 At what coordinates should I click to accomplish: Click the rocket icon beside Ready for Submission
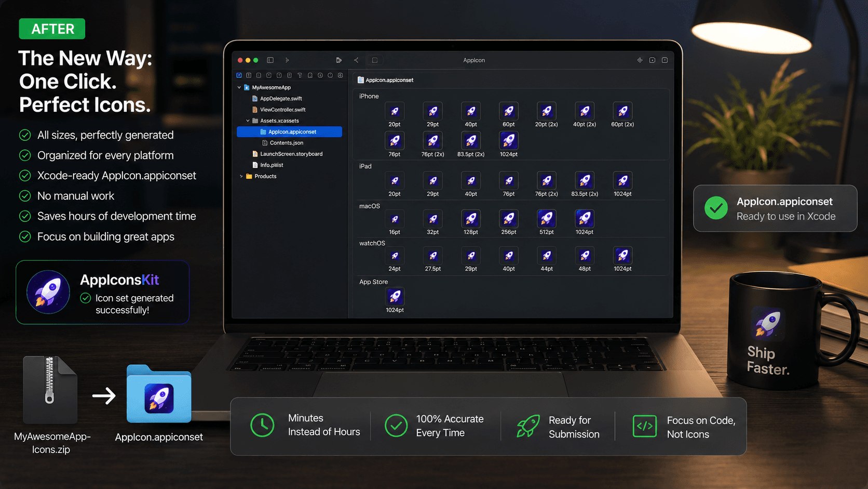coord(528,426)
